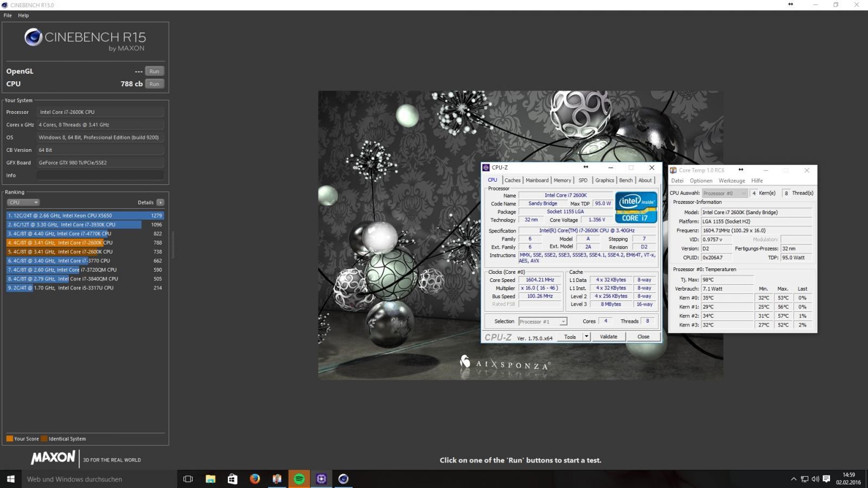The image size is (868, 488).
Task: Click the Validate button in CPU-Z
Action: [x=608, y=337]
